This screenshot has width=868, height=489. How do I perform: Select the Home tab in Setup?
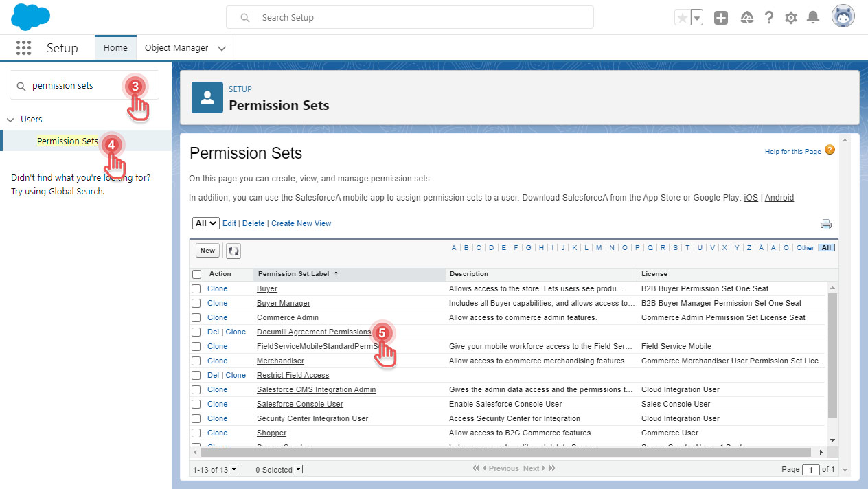coord(115,47)
